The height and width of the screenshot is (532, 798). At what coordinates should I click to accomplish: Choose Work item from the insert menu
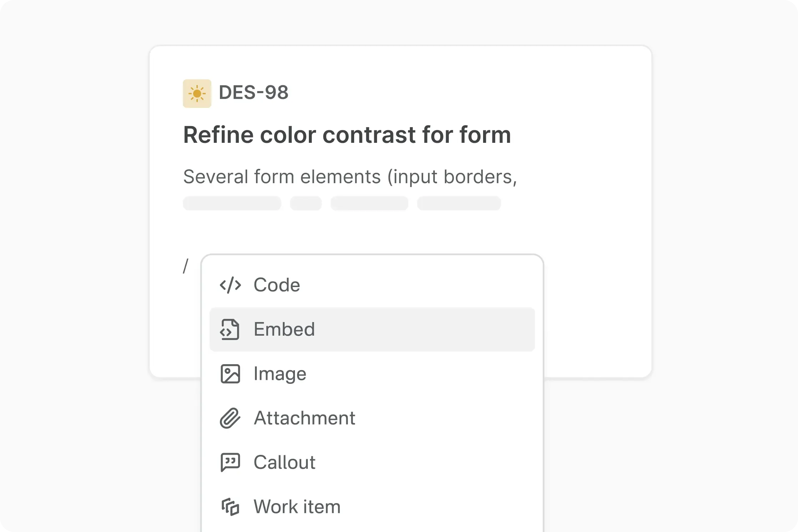click(x=297, y=507)
